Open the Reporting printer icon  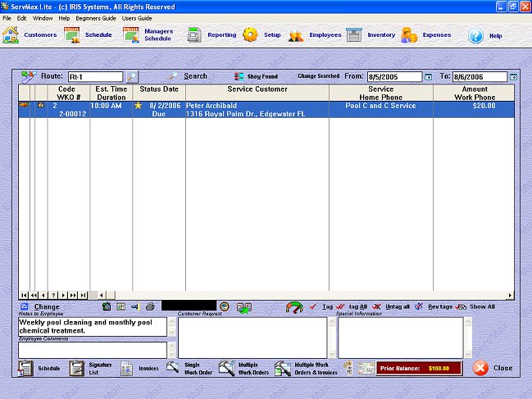coord(195,35)
